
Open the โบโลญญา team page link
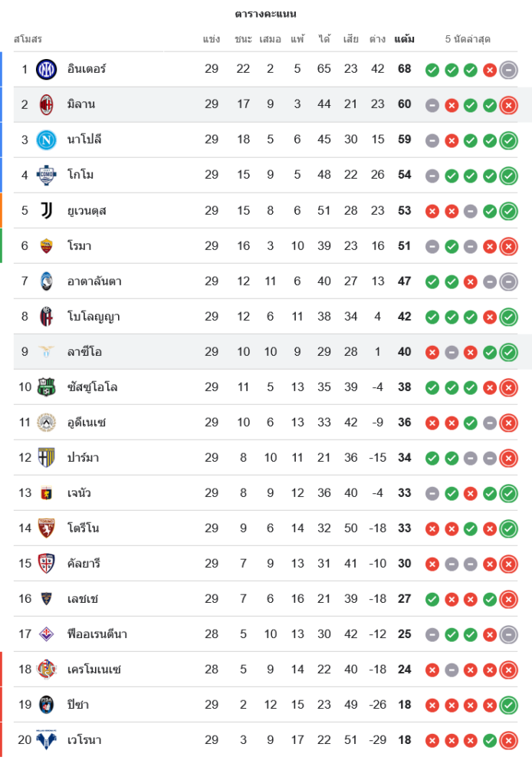tap(94, 316)
